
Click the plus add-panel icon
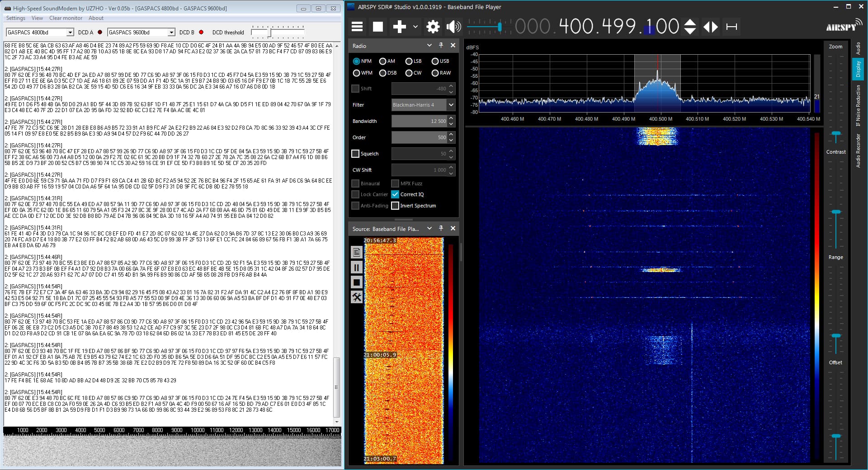[399, 27]
